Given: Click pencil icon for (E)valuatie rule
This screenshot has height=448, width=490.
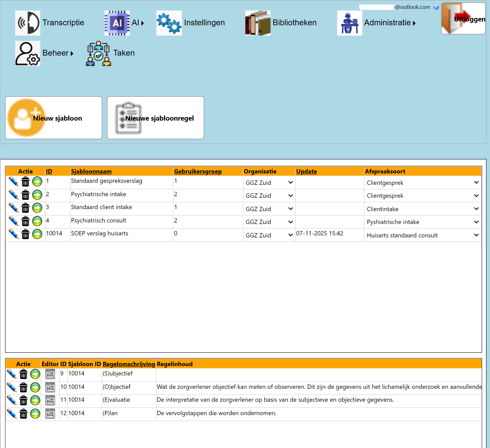Looking at the screenshot, I should [x=12, y=400].
